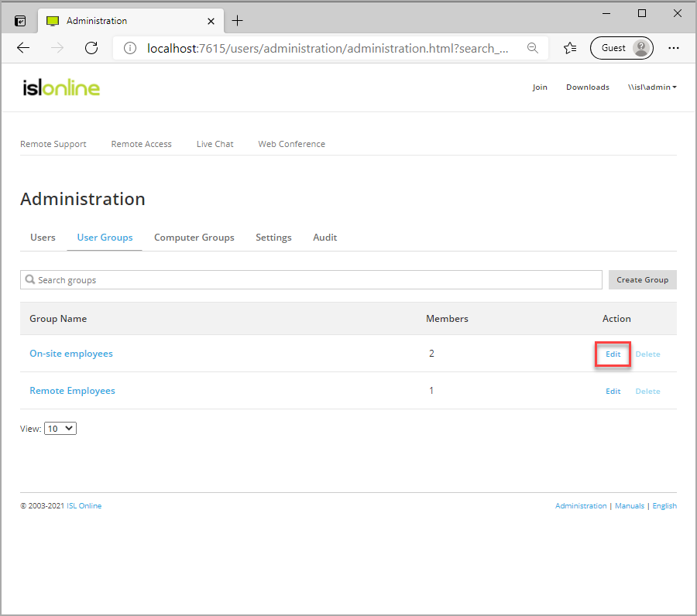Switch to the User Groups tab
The width and height of the screenshot is (697, 616).
105,237
